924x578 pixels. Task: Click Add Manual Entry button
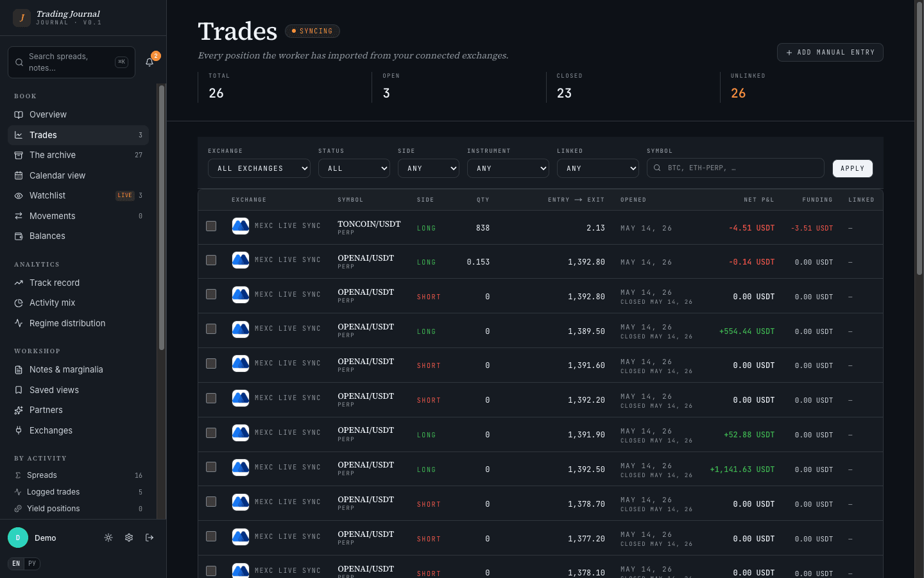click(x=830, y=52)
